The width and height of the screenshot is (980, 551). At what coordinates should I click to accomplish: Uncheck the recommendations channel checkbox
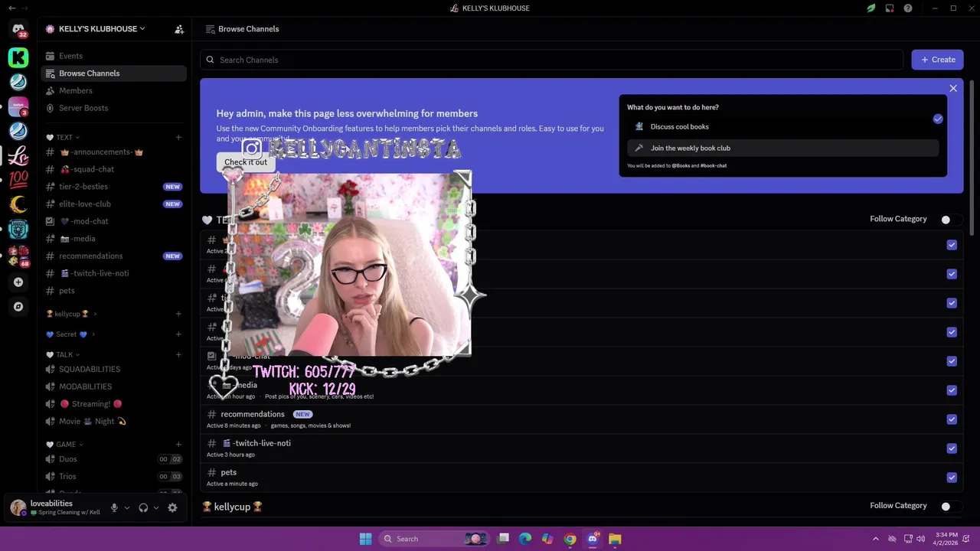click(x=952, y=419)
